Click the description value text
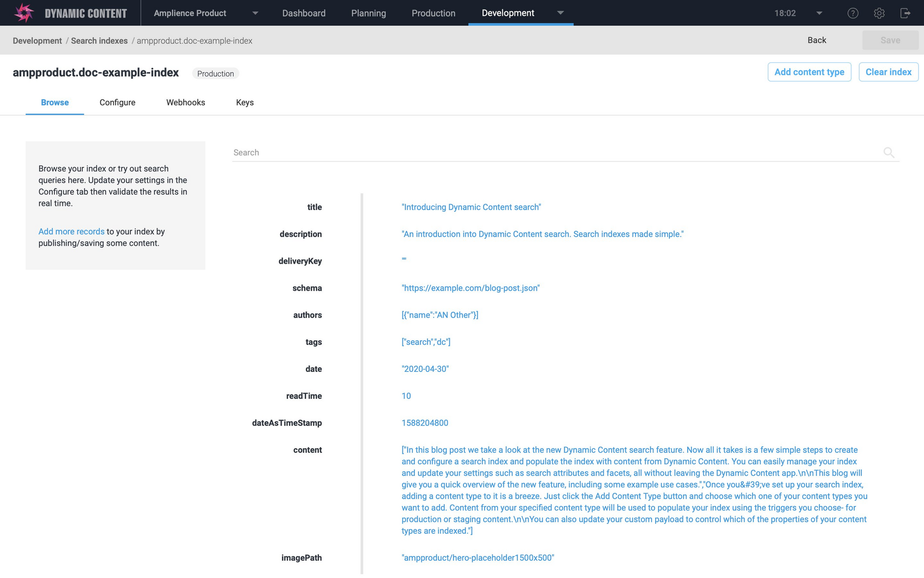This screenshot has width=924, height=578. point(543,234)
